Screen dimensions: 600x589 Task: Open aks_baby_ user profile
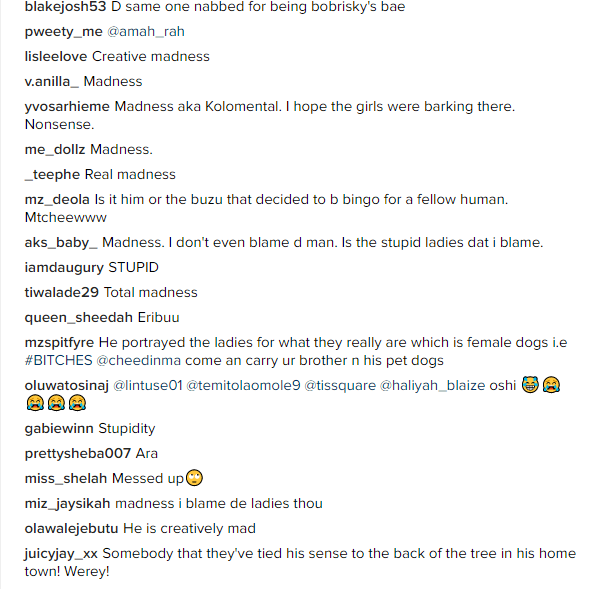click(x=61, y=243)
